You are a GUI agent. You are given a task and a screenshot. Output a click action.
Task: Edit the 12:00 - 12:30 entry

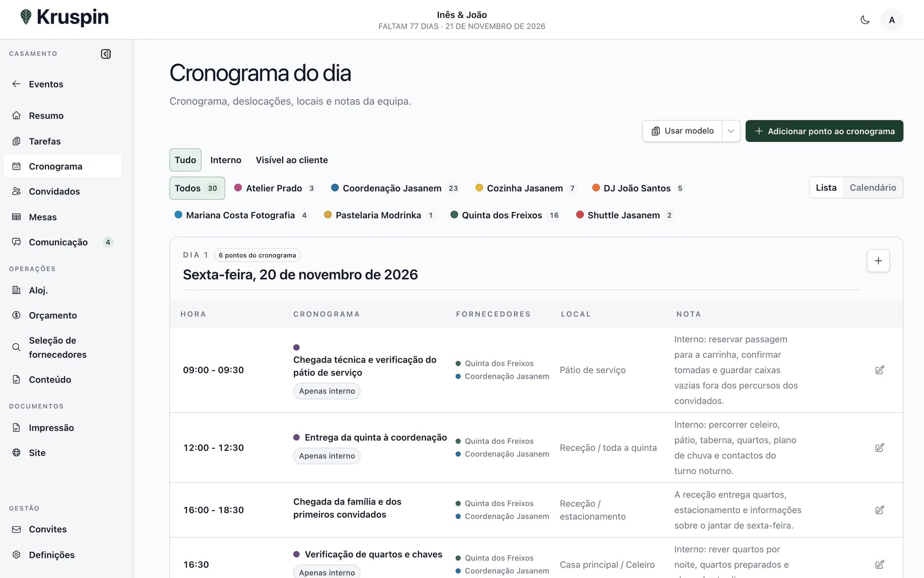click(x=880, y=448)
